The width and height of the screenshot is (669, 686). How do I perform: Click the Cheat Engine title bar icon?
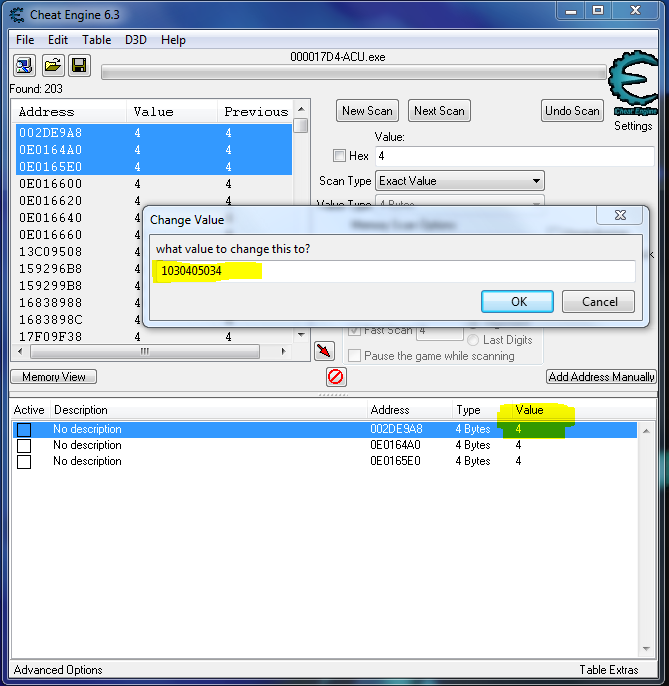point(17,15)
